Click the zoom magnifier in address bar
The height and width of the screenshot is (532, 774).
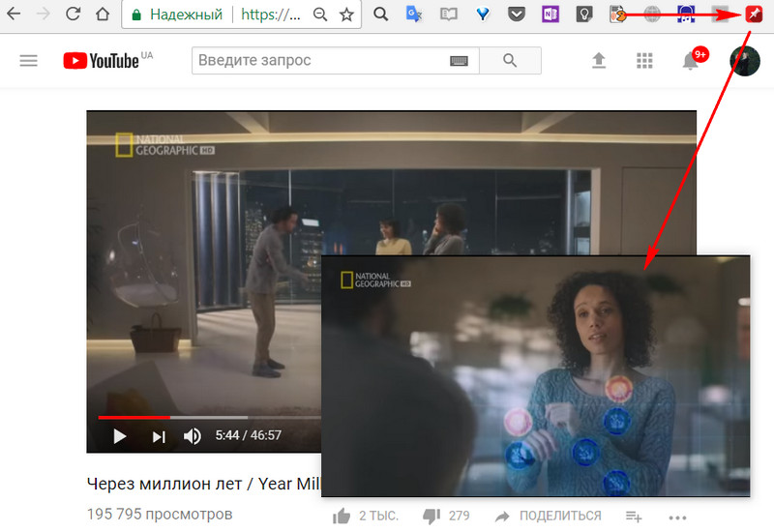pos(320,15)
